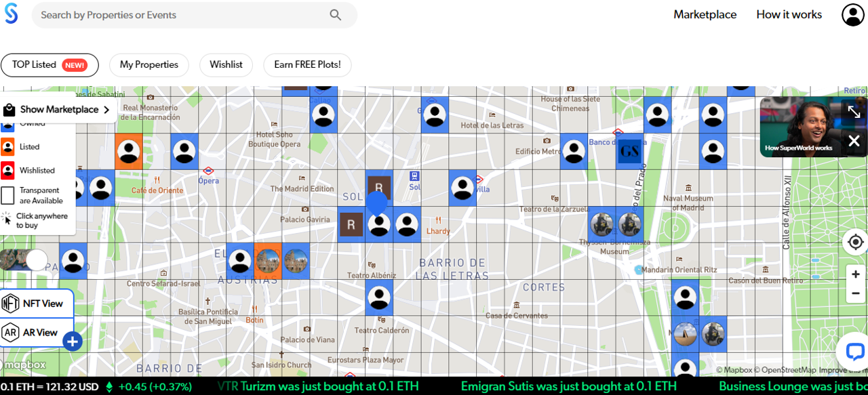Toggle the satellite map view switch

[x=25, y=260]
